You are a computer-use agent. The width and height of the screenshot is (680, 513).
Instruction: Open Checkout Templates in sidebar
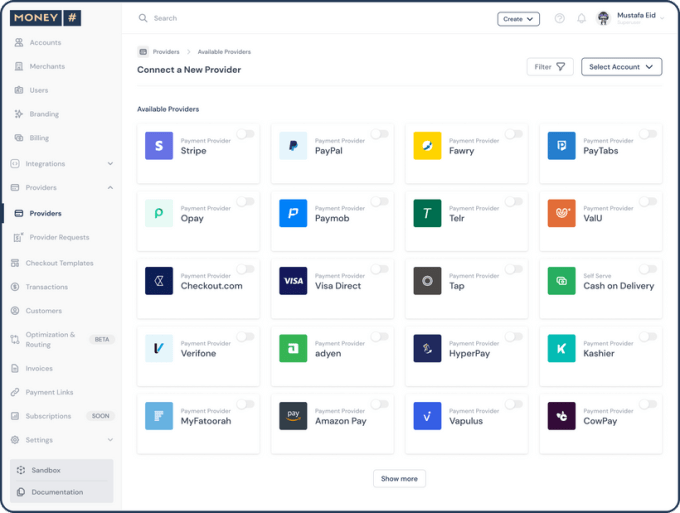point(61,263)
